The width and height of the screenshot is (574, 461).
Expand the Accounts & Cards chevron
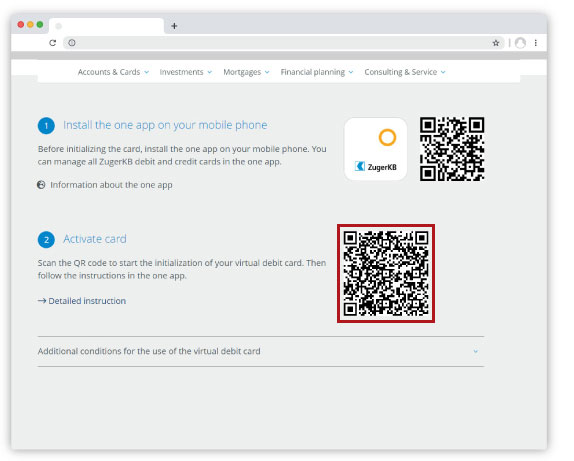pos(146,72)
